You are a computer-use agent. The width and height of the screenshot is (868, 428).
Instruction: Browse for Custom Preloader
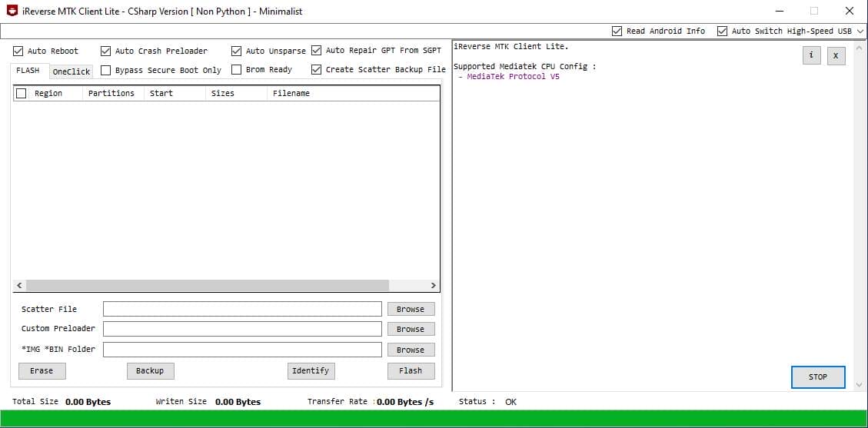click(x=411, y=329)
